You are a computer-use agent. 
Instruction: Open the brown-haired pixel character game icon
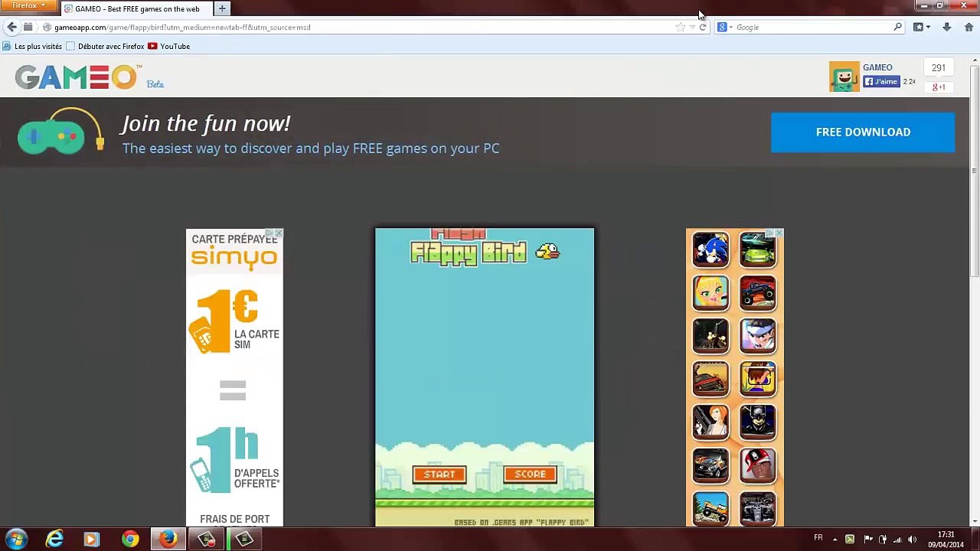758,379
